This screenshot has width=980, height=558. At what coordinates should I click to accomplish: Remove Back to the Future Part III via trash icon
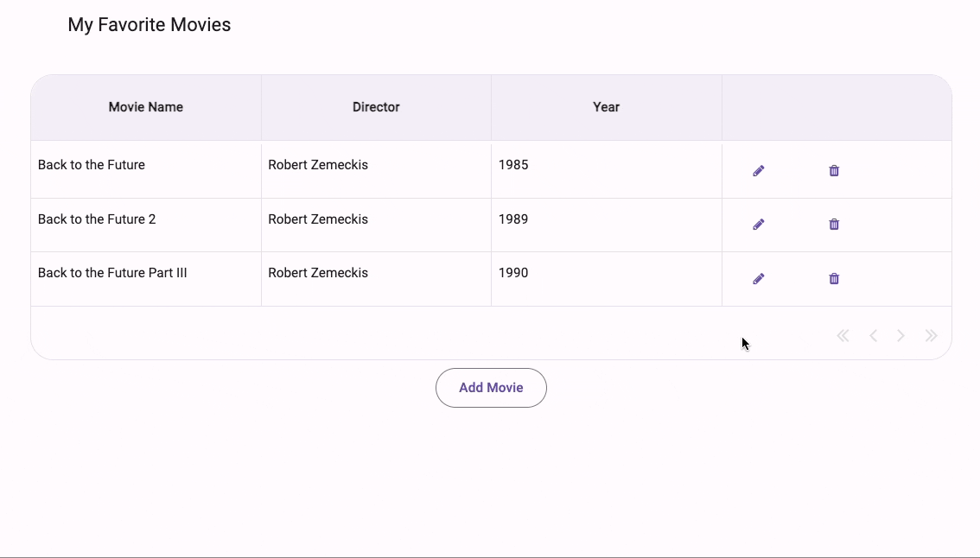click(x=833, y=278)
